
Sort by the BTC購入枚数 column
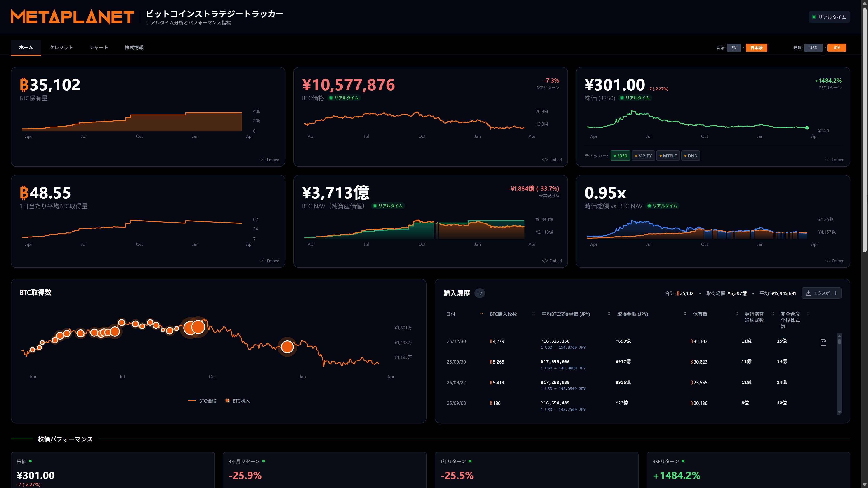point(533,314)
